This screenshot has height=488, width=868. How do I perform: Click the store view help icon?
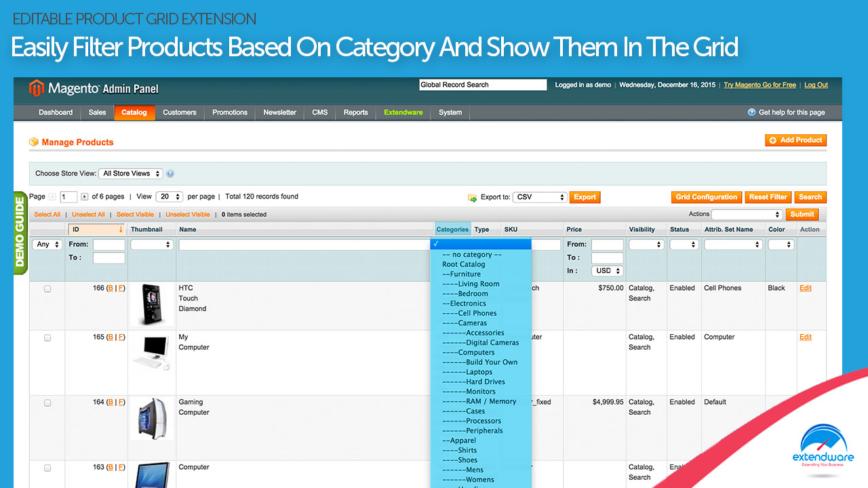[x=170, y=174]
